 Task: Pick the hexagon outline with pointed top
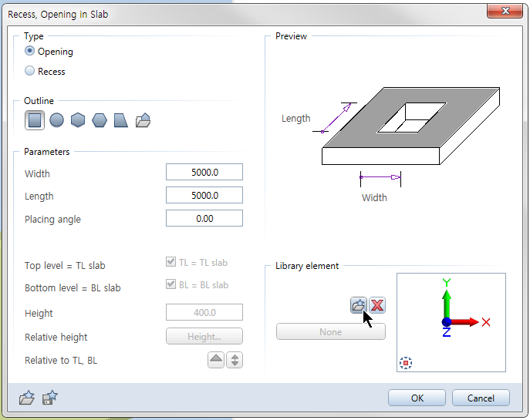[x=78, y=119]
